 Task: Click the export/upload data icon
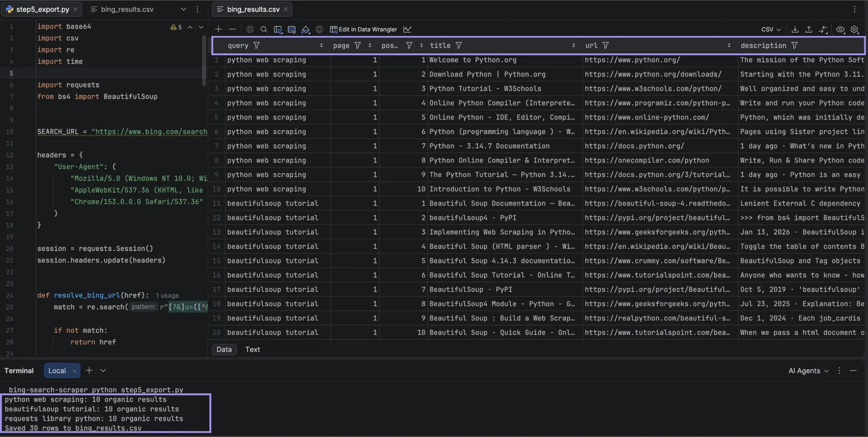tap(809, 29)
